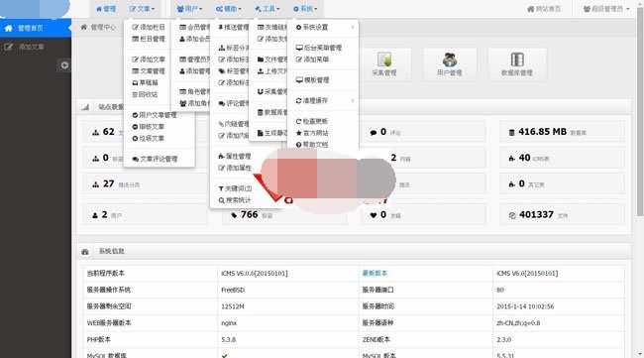This screenshot has height=358, width=644.
Task: Expand the 用户 top menu dropdown
Action: (x=189, y=9)
